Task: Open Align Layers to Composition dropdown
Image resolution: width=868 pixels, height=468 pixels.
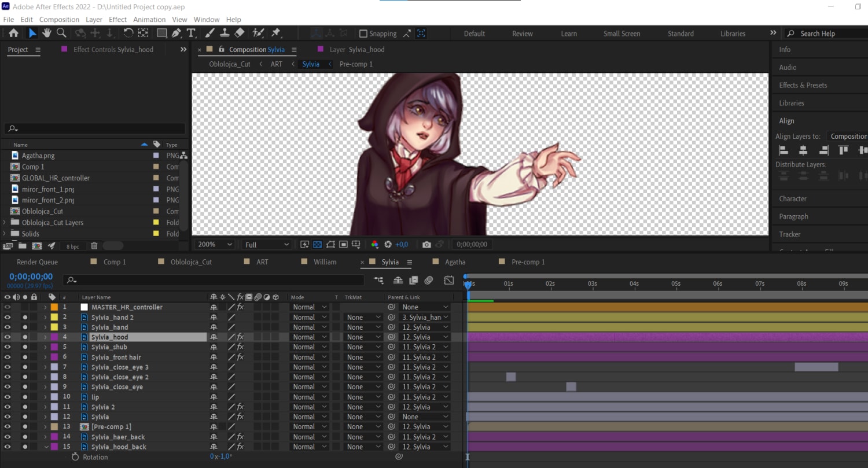Action: click(x=847, y=137)
